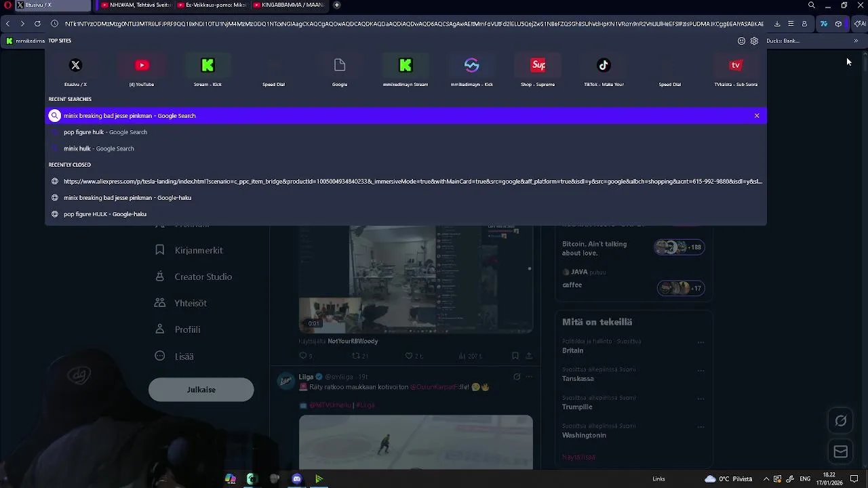Screen dimensions: 868x488
Task: Open the Liiga profile avatar
Action: tap(286, 380)
